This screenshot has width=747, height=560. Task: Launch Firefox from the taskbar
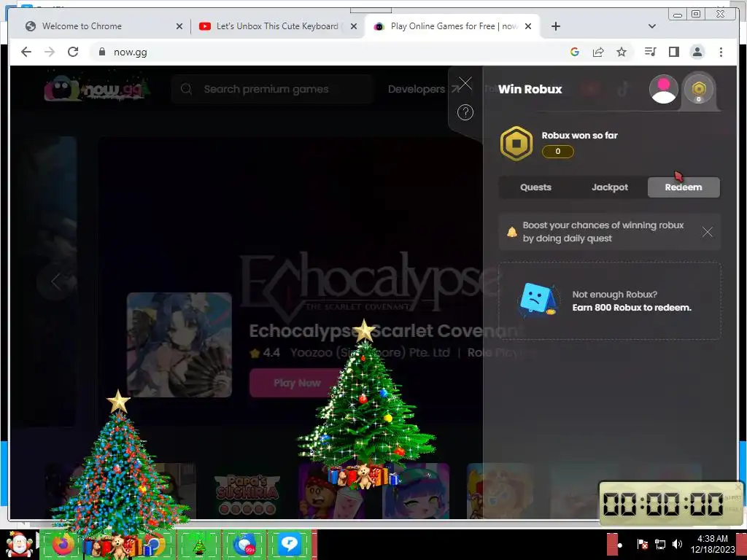tap(63, 544)
